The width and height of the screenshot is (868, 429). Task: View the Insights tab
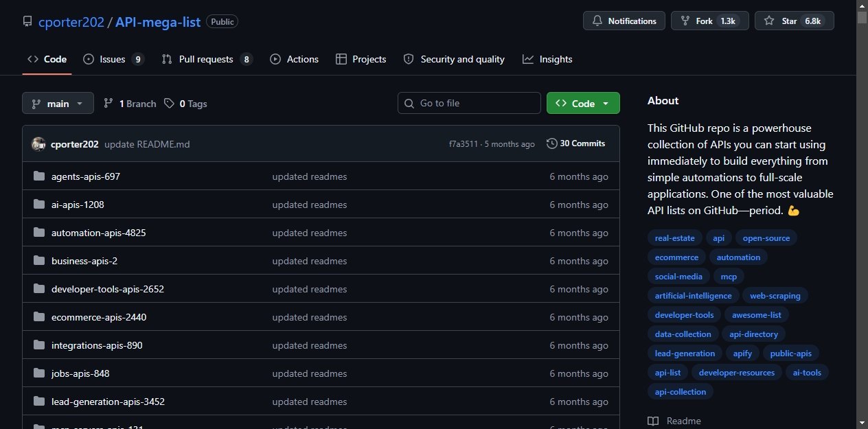pyautogui.click(x=547, y=59)
